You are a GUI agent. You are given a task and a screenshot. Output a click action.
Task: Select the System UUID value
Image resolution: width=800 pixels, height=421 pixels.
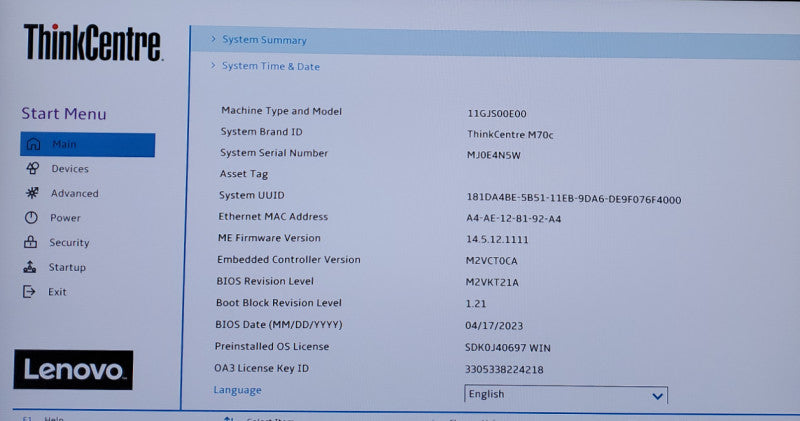coord(573,199)
